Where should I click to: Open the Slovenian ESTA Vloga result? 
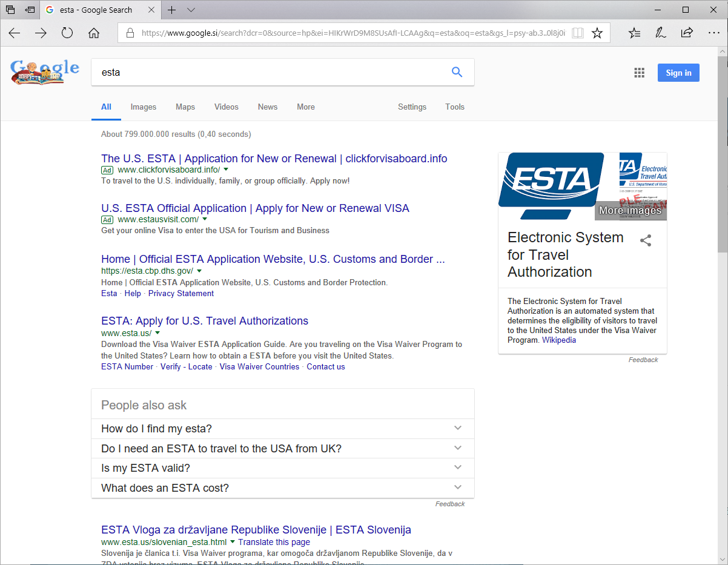click(x=256, y=530)
